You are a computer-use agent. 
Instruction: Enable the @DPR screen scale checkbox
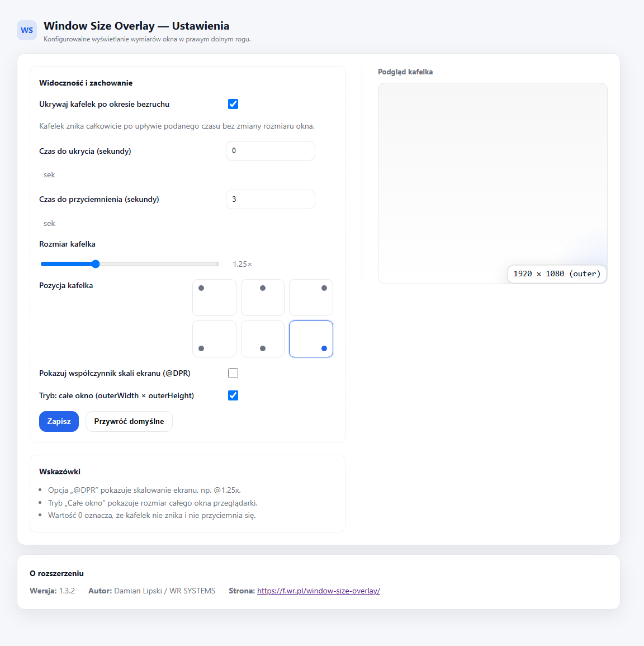pos(233,373)
